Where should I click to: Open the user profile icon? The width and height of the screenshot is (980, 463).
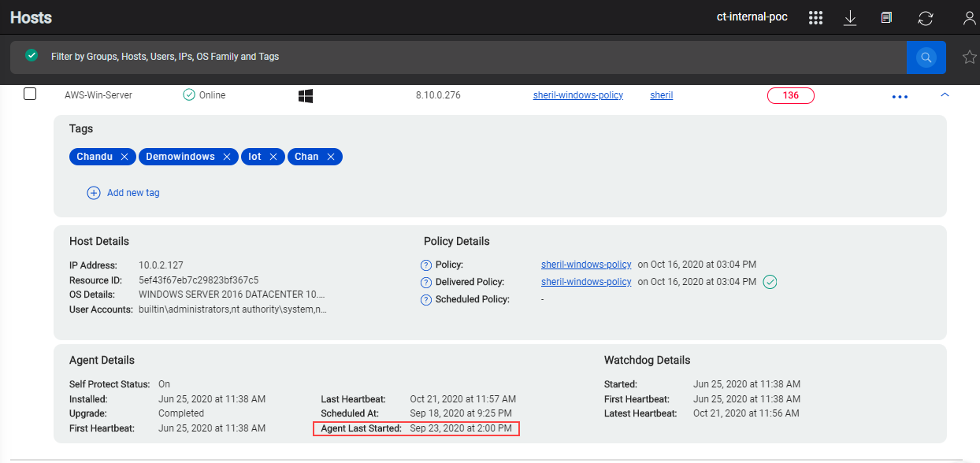click(x=970, y=17)
